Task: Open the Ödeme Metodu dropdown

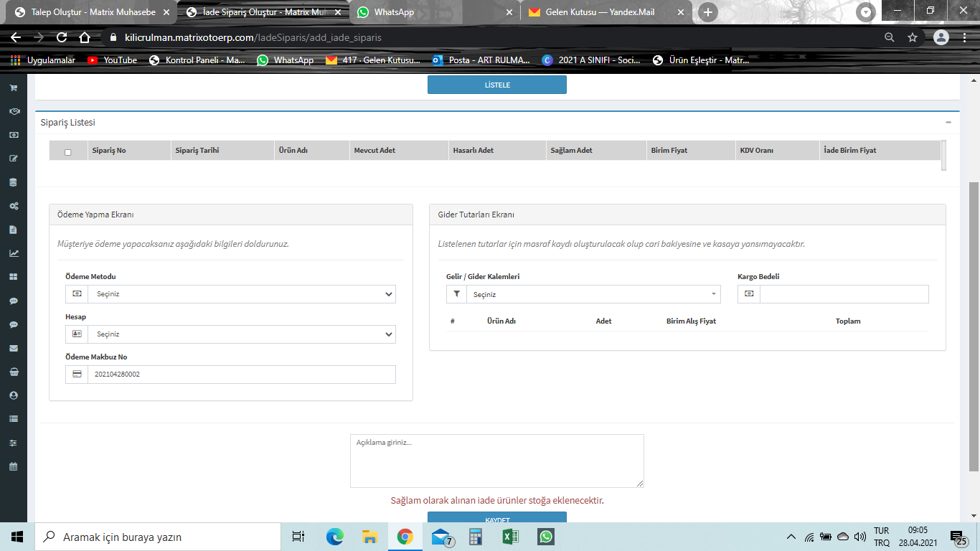Action: (x=241, y=294)
